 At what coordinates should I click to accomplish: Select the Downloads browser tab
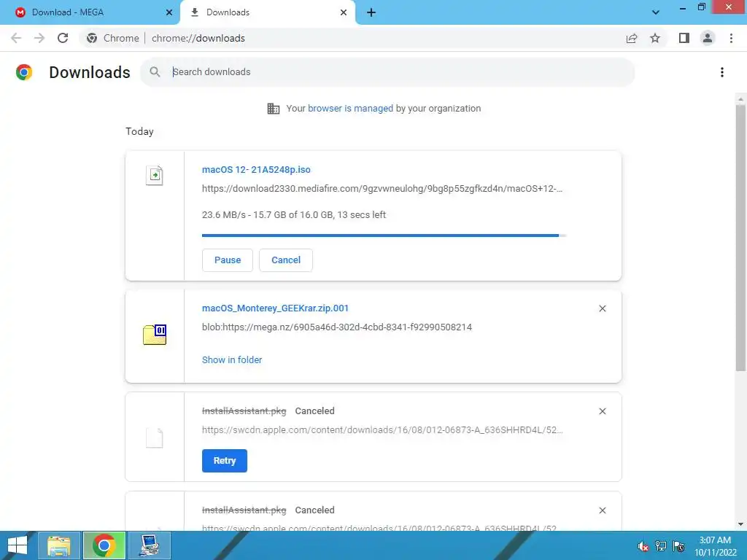268,12
